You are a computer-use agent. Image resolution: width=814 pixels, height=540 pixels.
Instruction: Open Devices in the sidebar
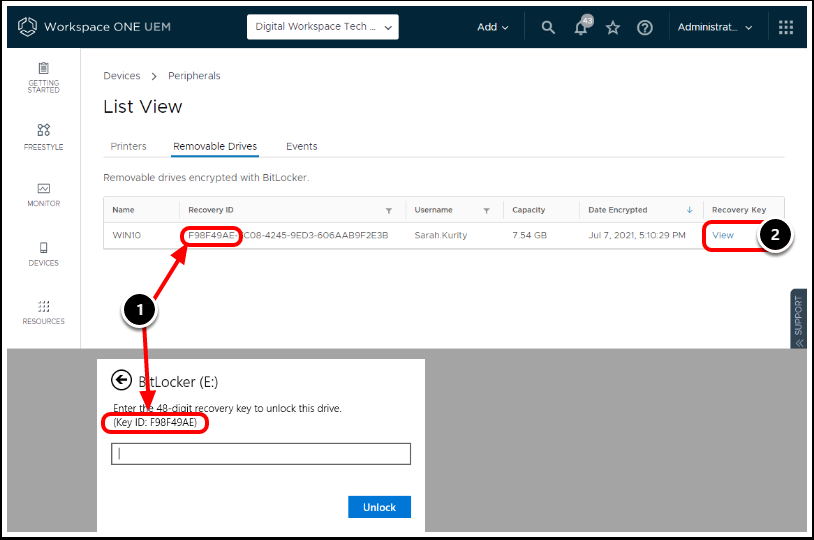click(x=44, y=254)
